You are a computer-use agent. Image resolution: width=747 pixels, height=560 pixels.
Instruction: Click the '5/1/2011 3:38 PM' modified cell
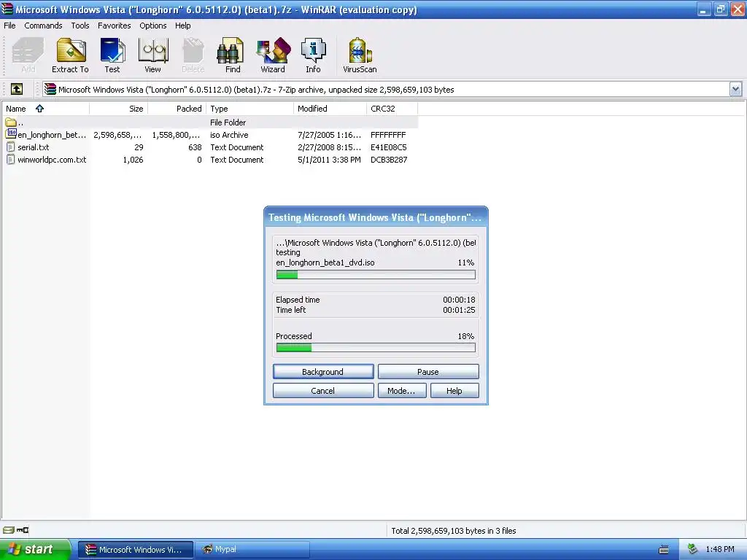pos(329,160)
